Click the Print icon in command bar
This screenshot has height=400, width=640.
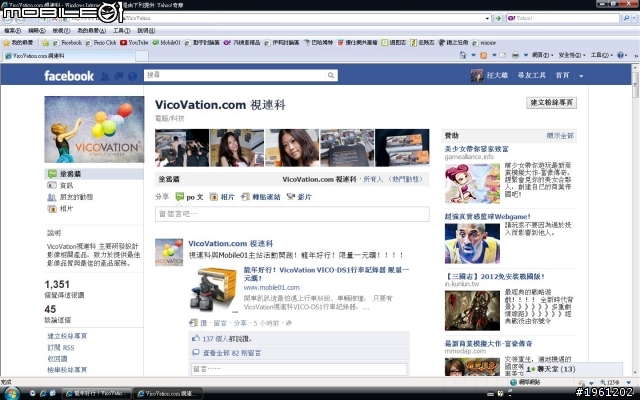click(516, 55)
